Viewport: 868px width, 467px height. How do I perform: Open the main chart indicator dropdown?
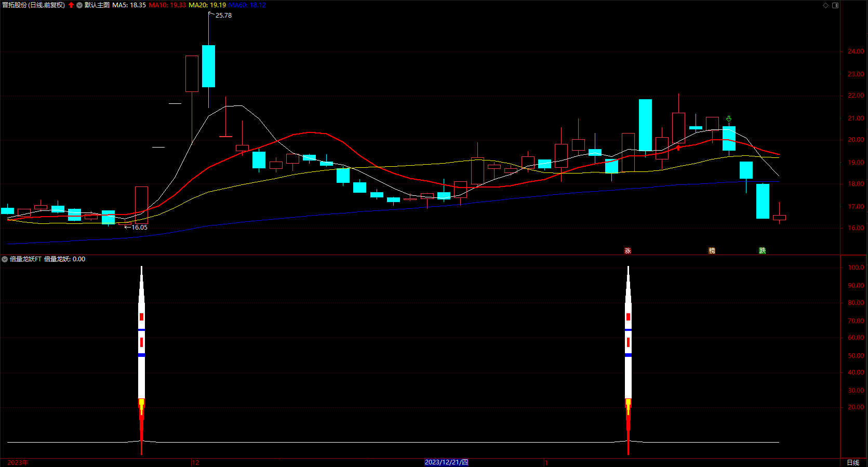[79, 5]
